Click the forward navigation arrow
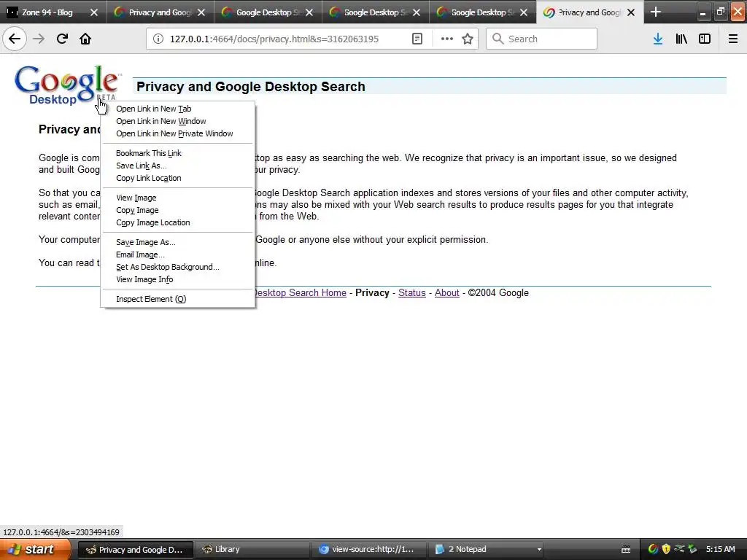Viewport: 747px width, 560px height. pyautogui.click(x=39, y=39)
